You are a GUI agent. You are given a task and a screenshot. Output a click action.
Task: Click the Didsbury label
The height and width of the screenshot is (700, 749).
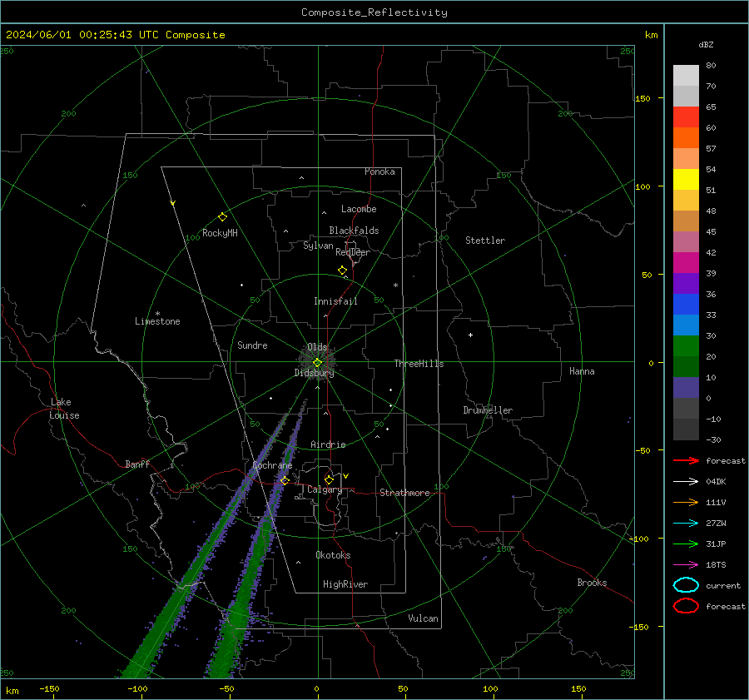click(314, 373)
